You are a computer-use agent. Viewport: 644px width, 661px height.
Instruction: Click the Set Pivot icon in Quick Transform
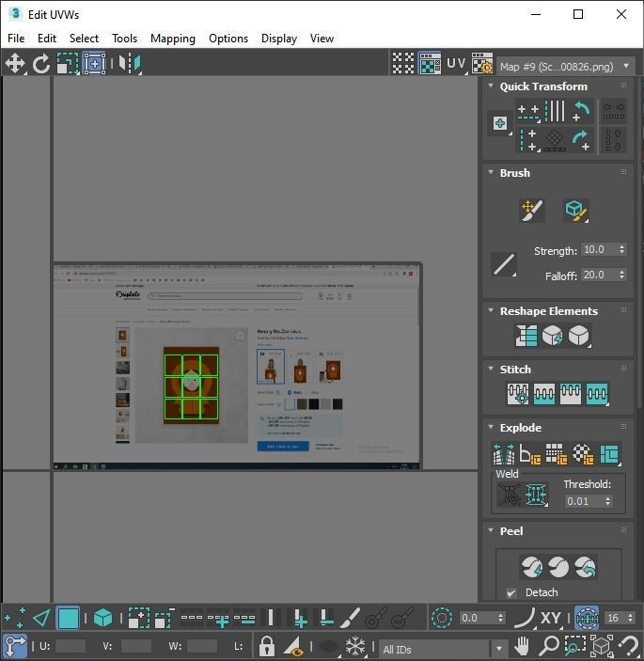(x=500, y=123)
